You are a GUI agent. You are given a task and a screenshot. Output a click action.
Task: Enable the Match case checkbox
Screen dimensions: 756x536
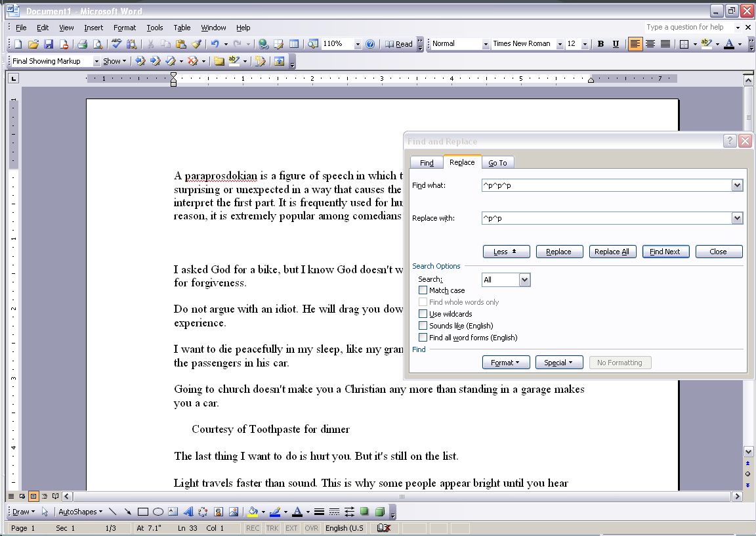point(423,290)
